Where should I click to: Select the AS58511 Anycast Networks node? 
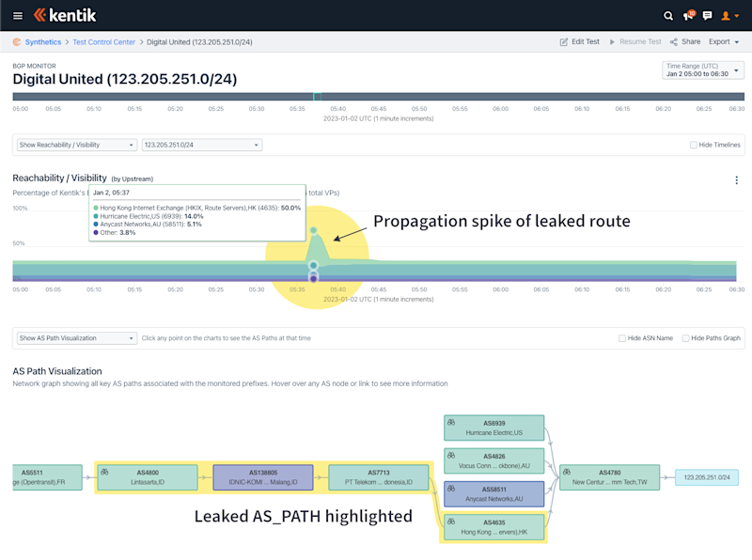[494, 494]
